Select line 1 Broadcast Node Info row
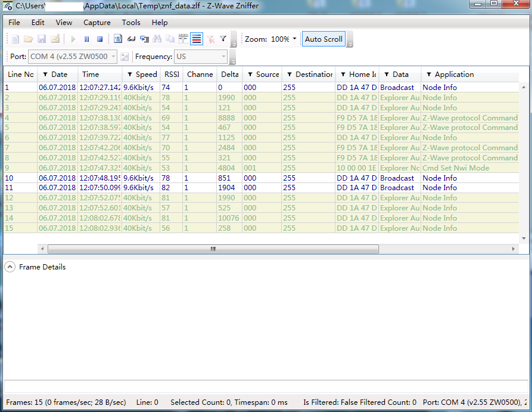The image size is (532, 412). [x=262, y=87]
